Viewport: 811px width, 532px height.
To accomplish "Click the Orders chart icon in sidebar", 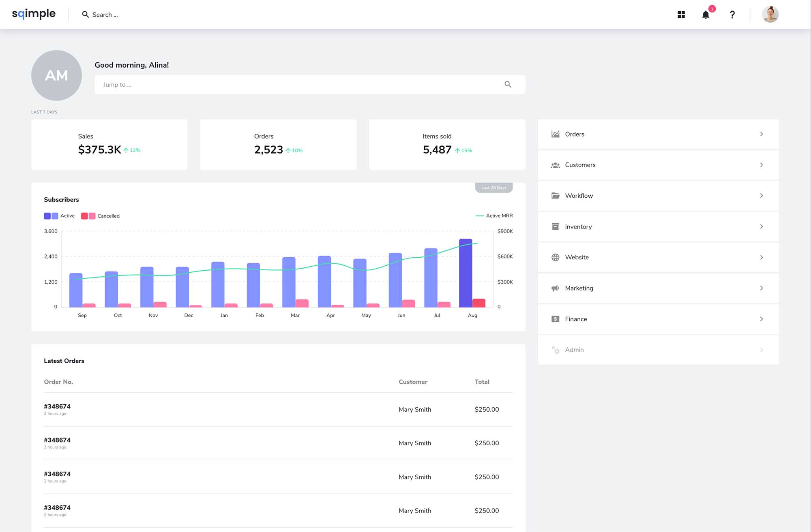I will (555, 134).
